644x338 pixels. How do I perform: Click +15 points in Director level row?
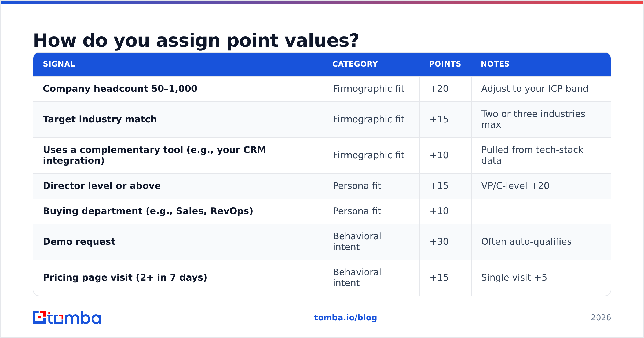(439, 186)
